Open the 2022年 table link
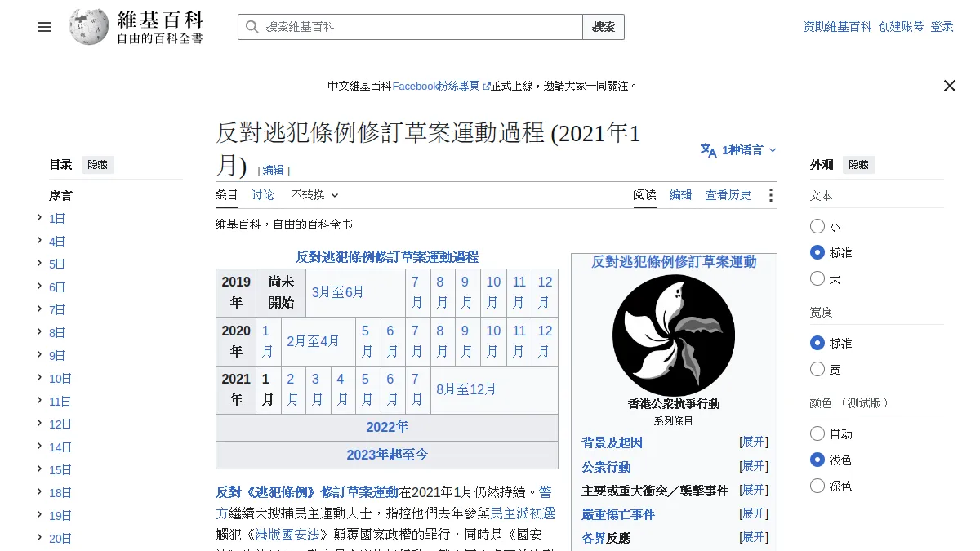Viewport: 980px width, 551px height. click(387, 427)
